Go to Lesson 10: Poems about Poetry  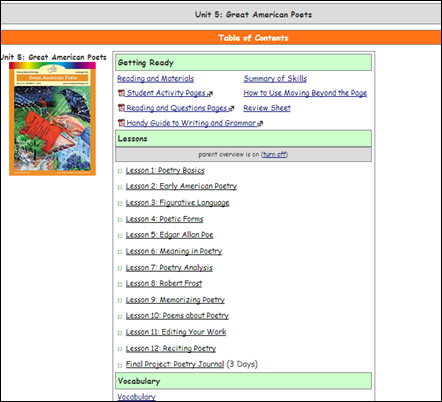click(x=177, y=316)
